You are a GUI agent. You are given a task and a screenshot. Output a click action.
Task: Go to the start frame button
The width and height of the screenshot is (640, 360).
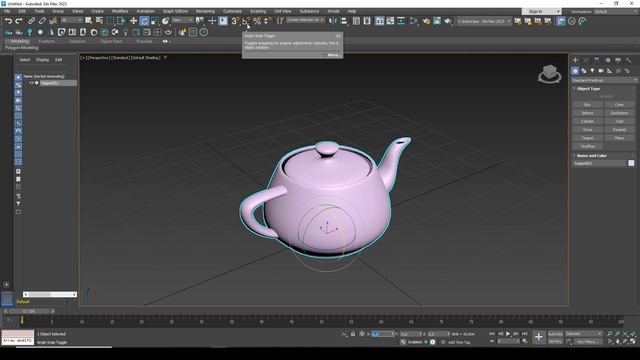click(492, 334)
